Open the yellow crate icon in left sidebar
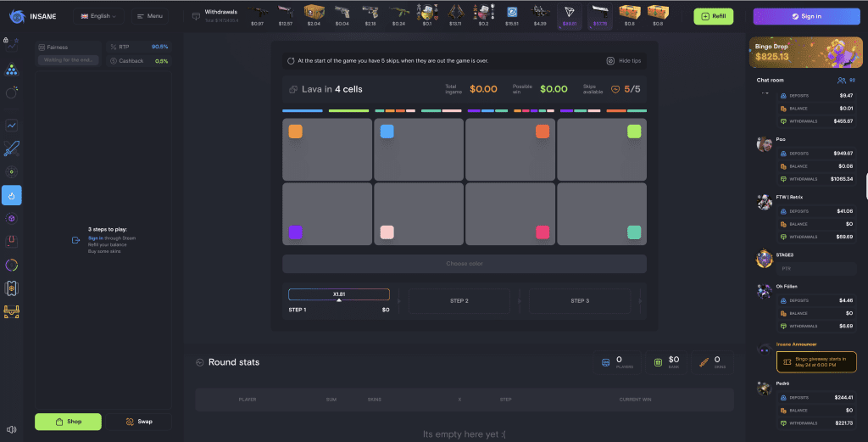Image resolution: width=868 pixels, height=442 pixels. pyautogui.click(x=12, y=312)
